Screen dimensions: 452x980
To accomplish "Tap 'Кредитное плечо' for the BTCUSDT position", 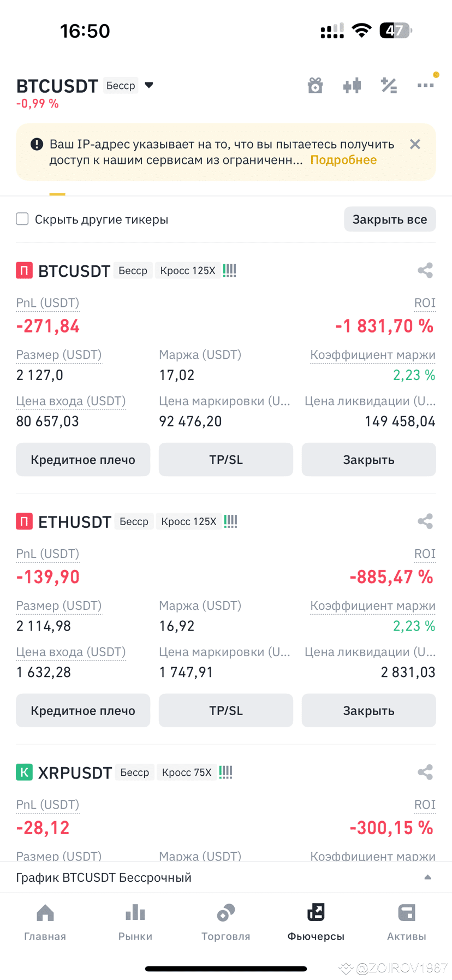I will pos(83,460).
